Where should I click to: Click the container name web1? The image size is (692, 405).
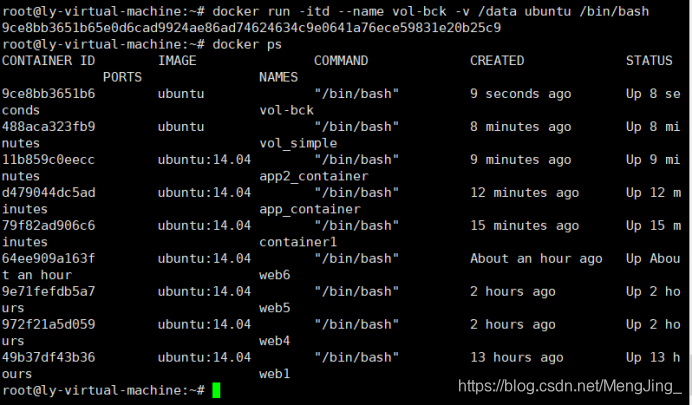pos(275,374)
